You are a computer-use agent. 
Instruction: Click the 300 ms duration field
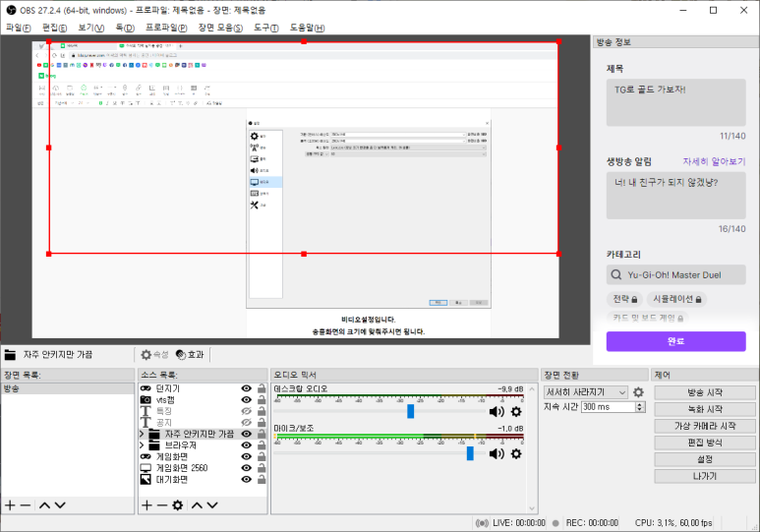pyautogui.click(x=609, y=407)
